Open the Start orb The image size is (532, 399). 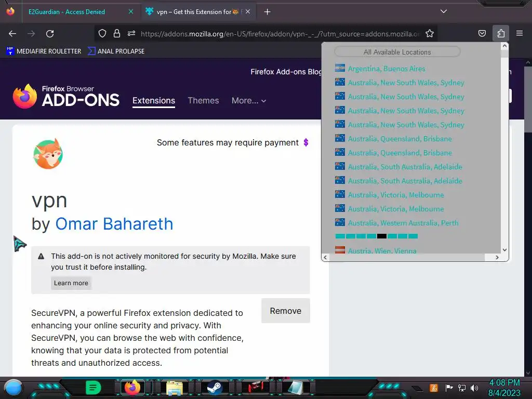pos(14,388)
